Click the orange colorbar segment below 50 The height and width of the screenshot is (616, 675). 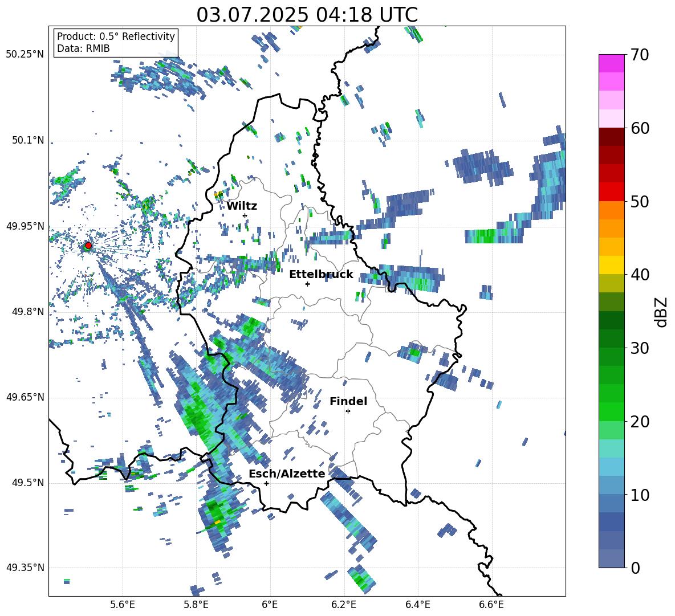[611, 210]
